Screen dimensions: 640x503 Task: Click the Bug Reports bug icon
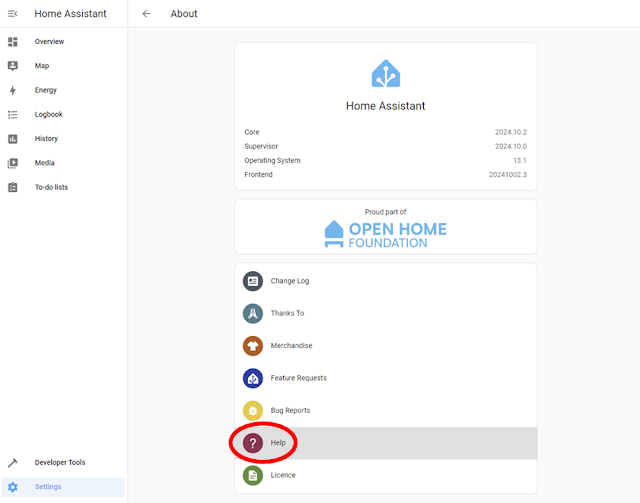pyautogui.click(x=253, y=410)
